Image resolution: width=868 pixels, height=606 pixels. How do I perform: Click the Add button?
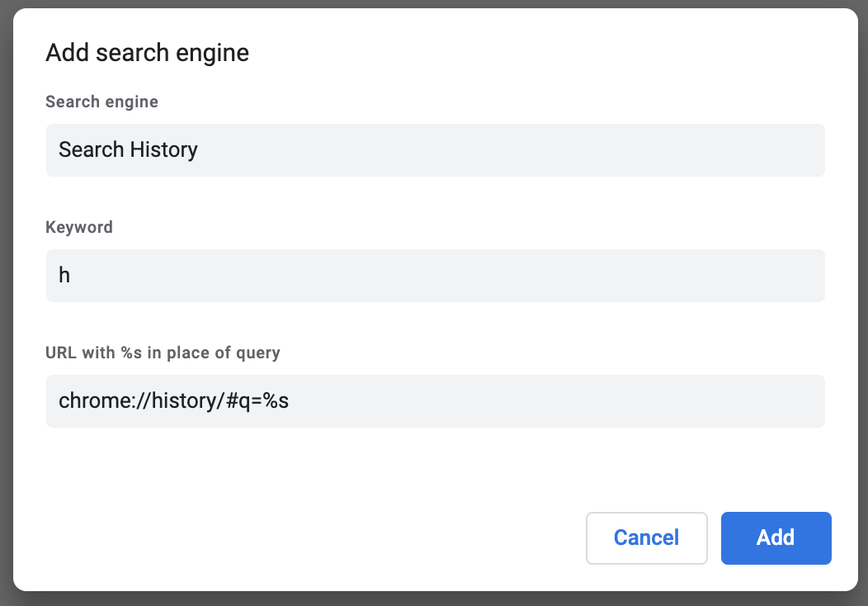coord(776,537)
